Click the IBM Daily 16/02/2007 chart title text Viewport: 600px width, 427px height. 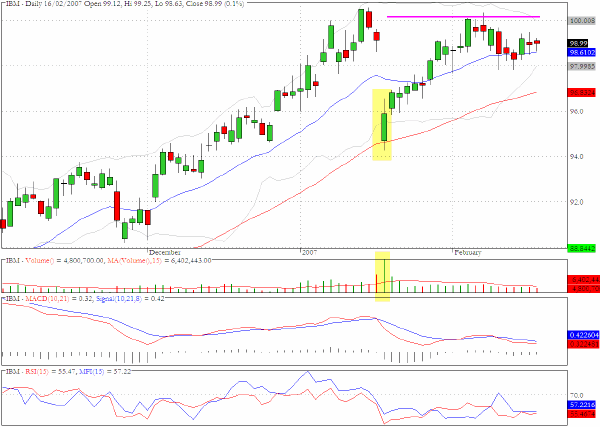tap(125, 4)
